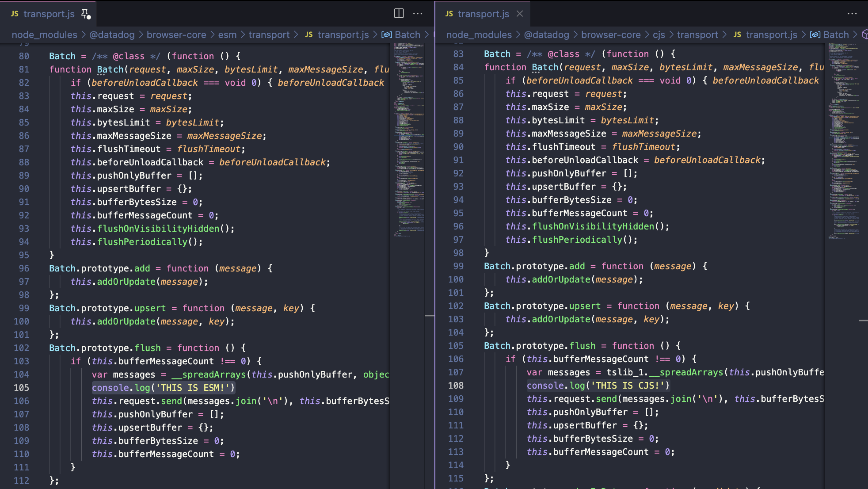
Task: Open Batch symbol in right breadcrumb
Action: 836,35
